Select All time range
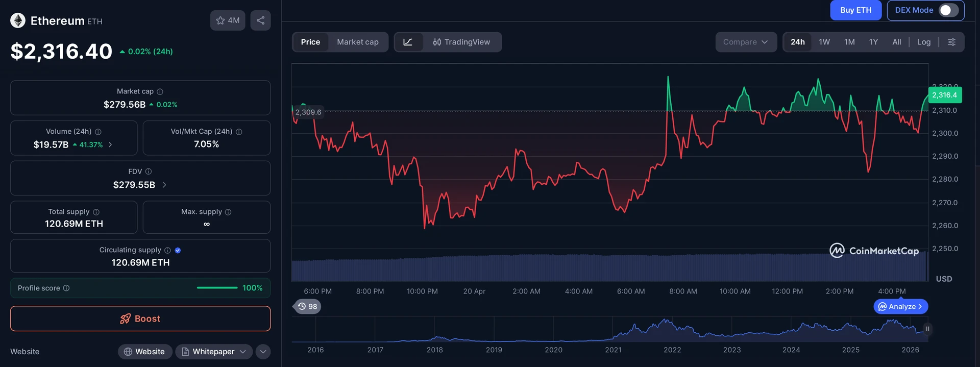 click(896, 42)
